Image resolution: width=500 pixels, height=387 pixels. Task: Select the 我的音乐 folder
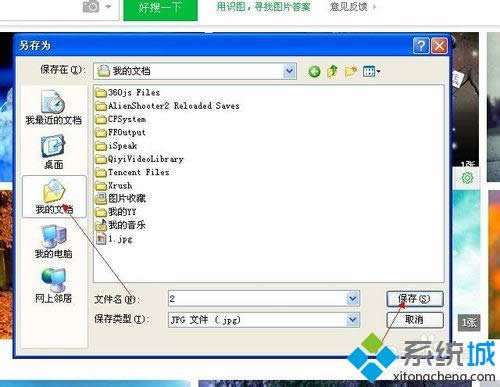tap(121, 225)
